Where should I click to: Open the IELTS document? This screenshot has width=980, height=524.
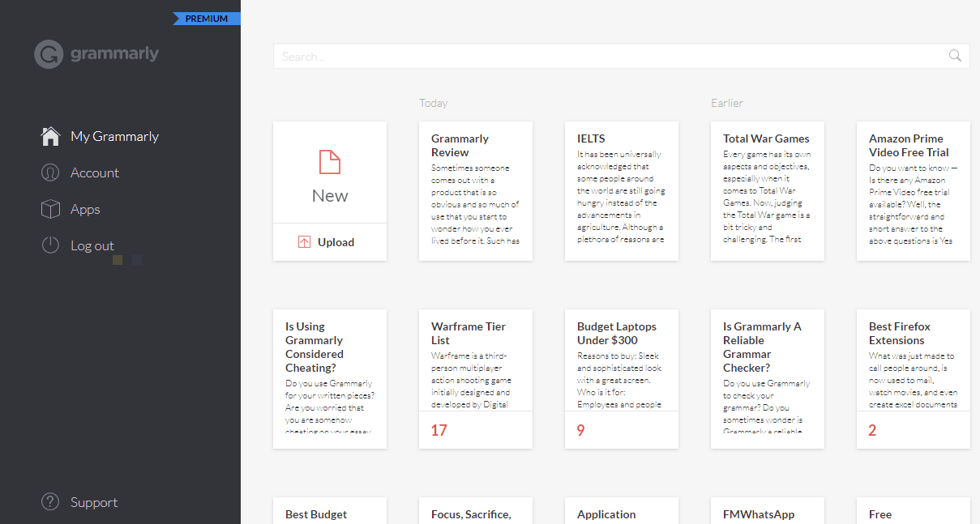click(622, 191)
